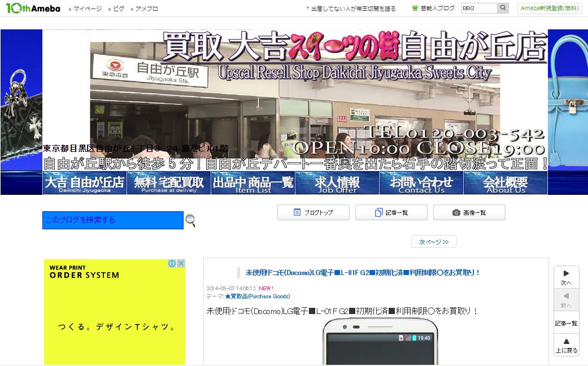This screenshot has width=588, height=366.
Task: Open the ★買取品(Purchase Goods) theme link
Action: coord(257,297)
